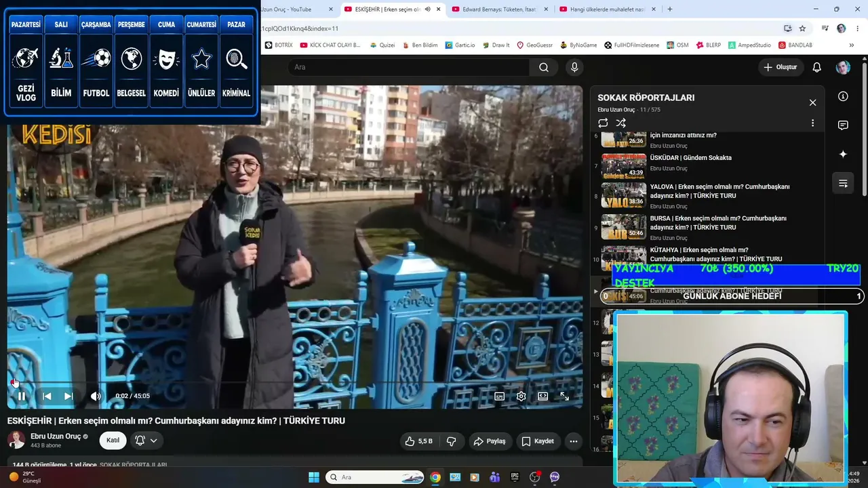Toggle the playlist queue side panel icon

843,183
